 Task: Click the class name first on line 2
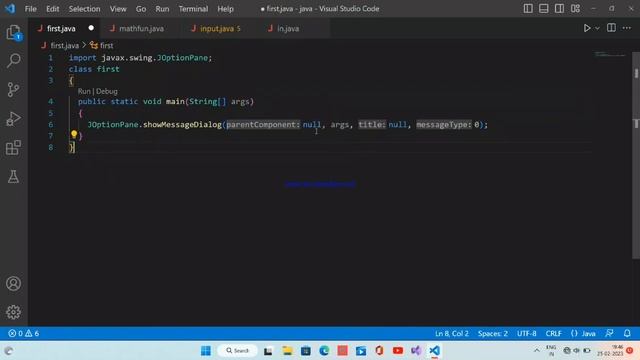pyautogui.click(x=108, y=69)
